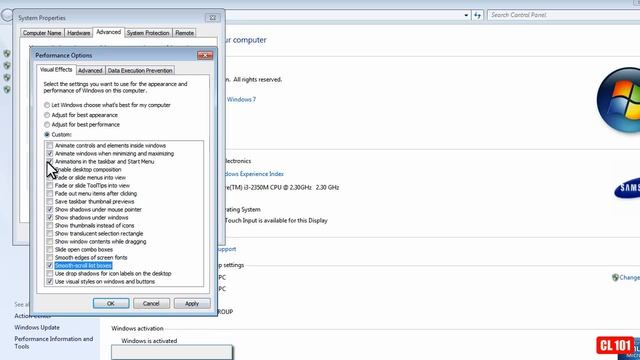Check Use drop shadows for icon labels

[50, 273]
